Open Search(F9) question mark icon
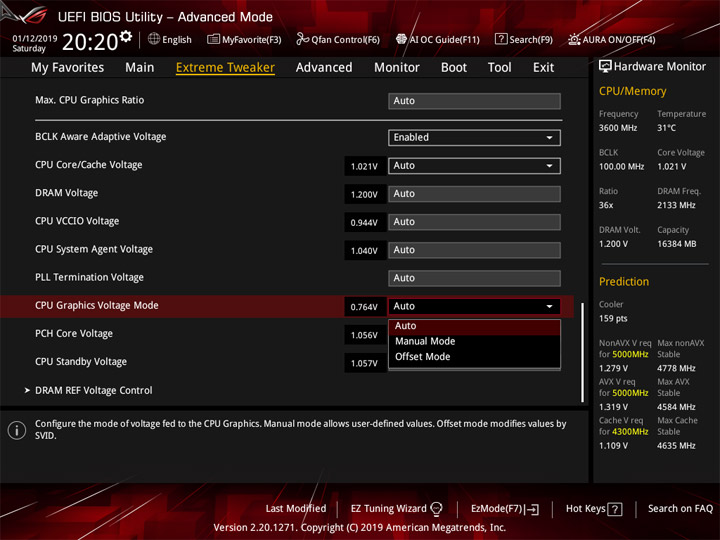Image resolution: width=720 pixels, height=540 pixels. click(501, 39)
